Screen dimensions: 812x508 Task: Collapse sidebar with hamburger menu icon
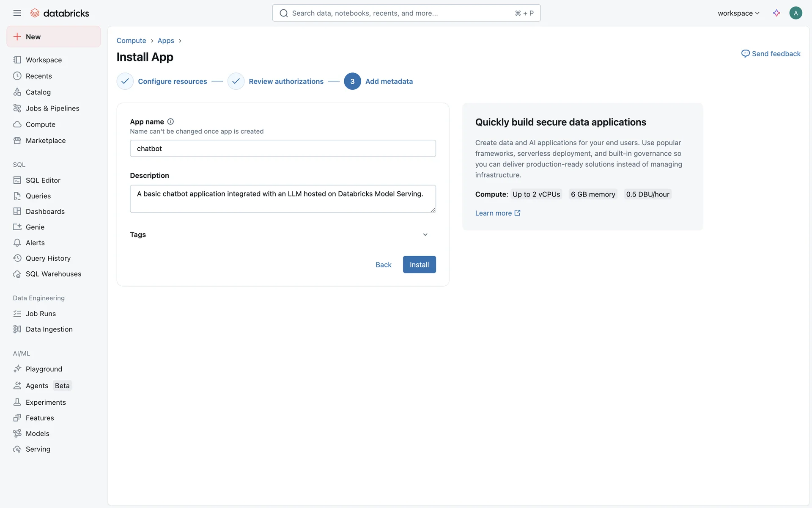click(17, 13)
